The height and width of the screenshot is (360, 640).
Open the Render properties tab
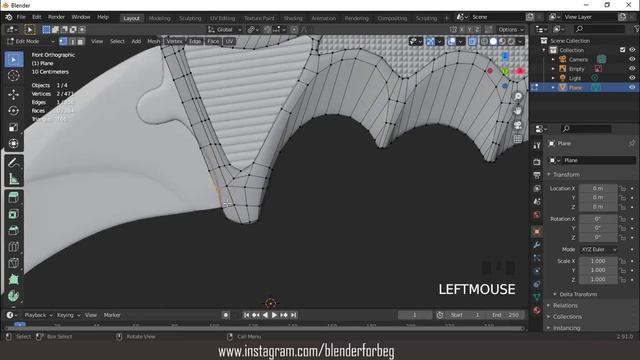pyautogui.click(x=537, y=162)
